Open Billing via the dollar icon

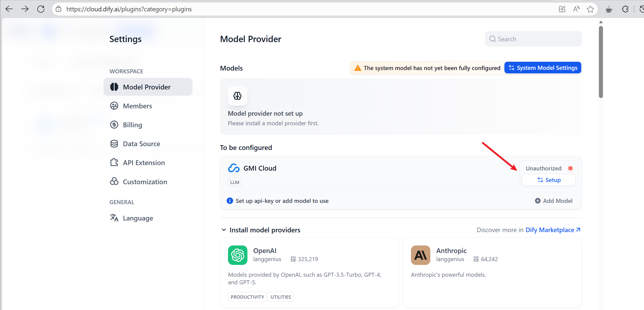pos(114,125)
